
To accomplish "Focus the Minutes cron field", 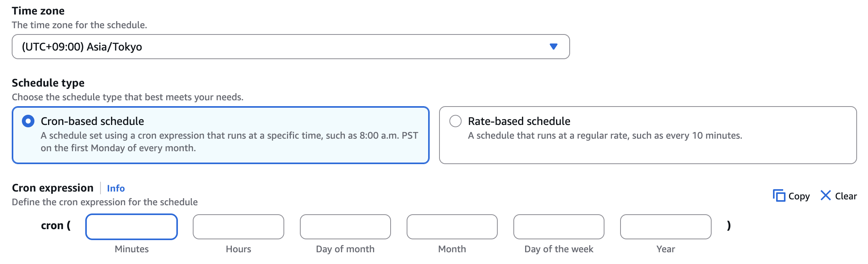I will [131, 227].
